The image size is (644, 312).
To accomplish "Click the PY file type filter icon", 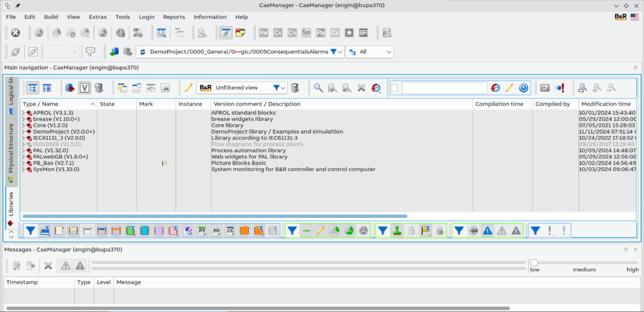I will (x=202, y=231).
